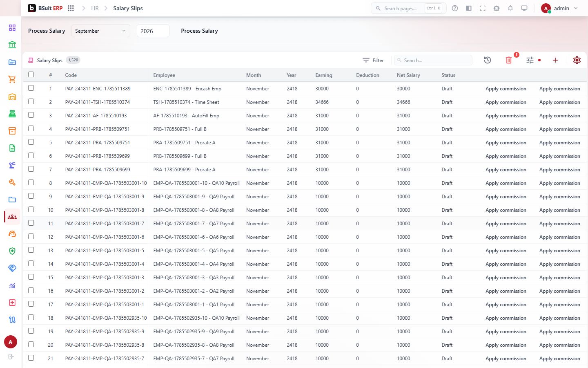Open the analytics chart sidebar icon
Image resolution: width=588 pixels, height=368 pixels.
pos(12,285)
